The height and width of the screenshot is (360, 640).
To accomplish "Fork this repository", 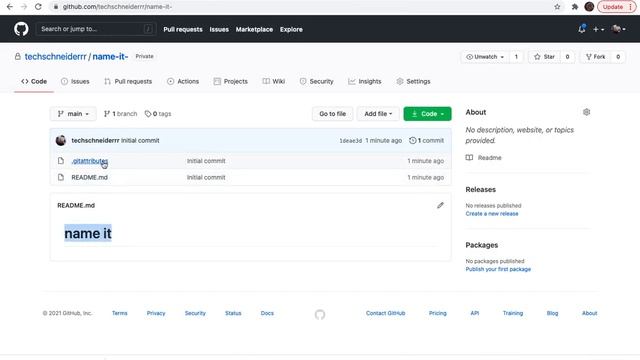I will [x=596, y=57].
